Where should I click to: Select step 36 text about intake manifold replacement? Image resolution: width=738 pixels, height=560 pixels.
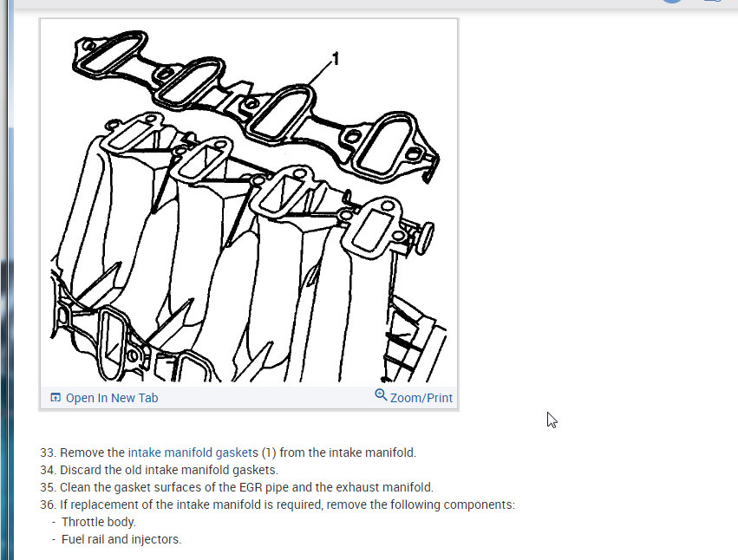[x=278, y=505]
